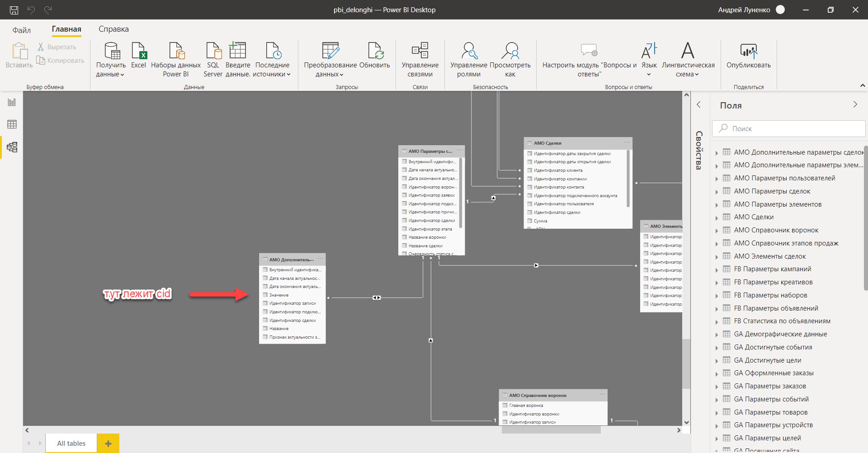Image resolution: width=868 pixels, height=453 pixels.
Task: Open Последние источники list
Action: pyautogui.click(x=272, y=59)
